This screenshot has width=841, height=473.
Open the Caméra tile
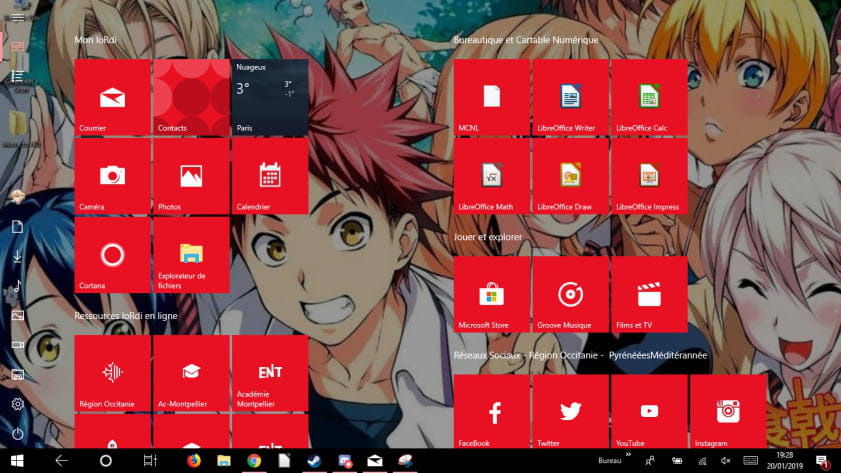[x=112, y=176]
